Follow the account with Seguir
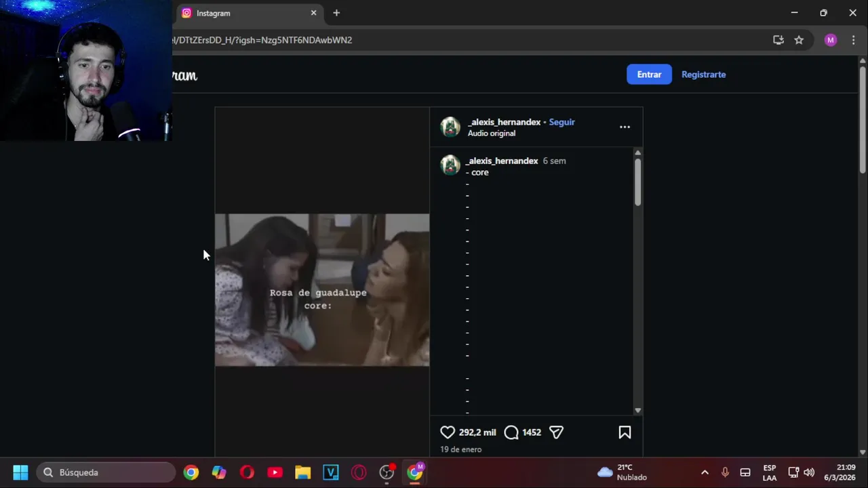 point(561,122)
